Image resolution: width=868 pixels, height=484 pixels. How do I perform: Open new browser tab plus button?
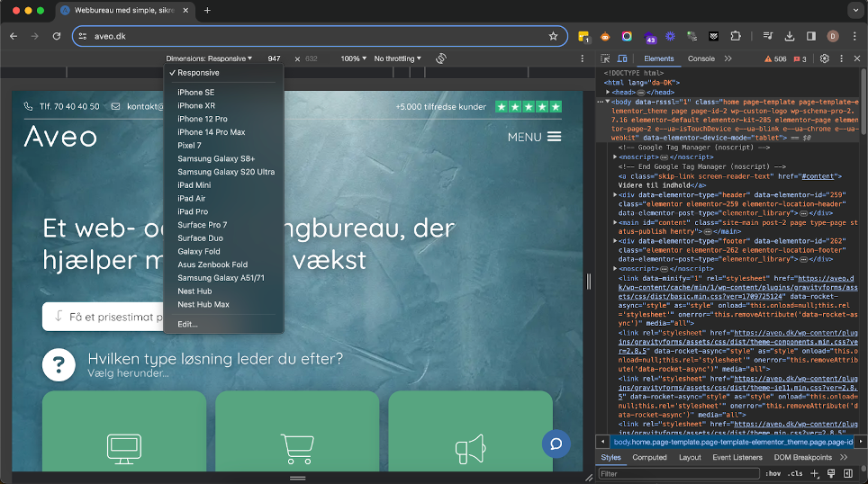point(207,10)
